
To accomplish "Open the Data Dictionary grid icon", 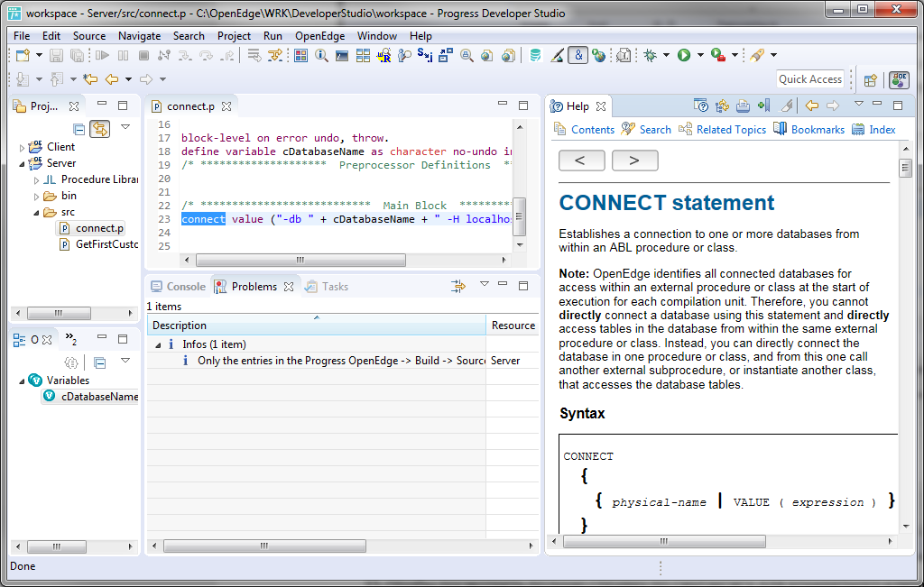I will [x=301, y=55].
